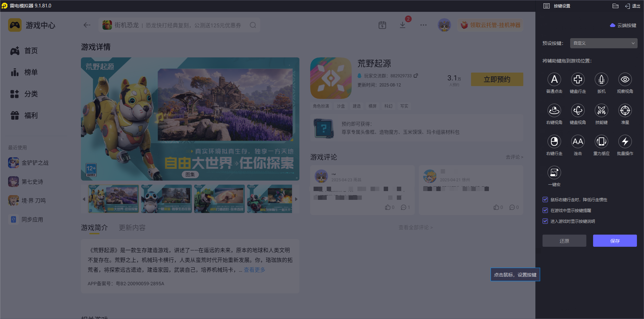Expand 查看更多 in the game description
This screenshot has height=319, width=644.
coord(254,270)
